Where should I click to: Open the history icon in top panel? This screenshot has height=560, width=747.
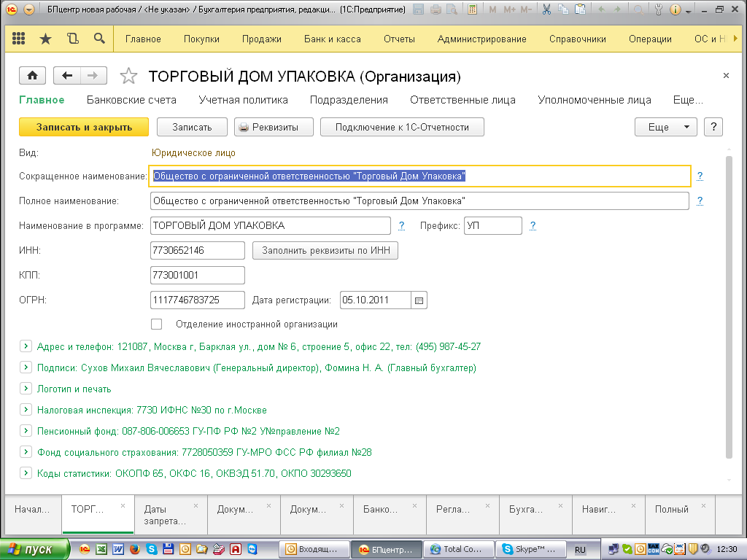(72, 39)
